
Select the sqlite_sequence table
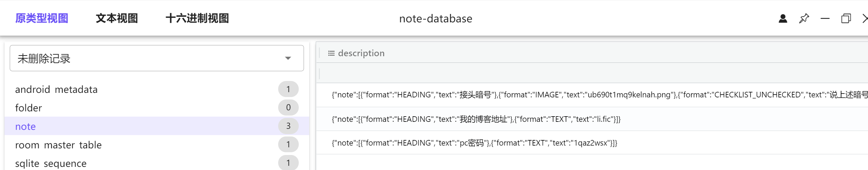51,163
